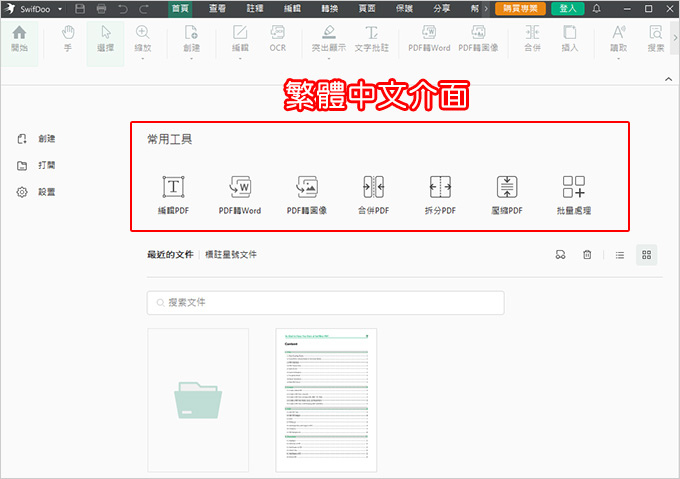Open the 縮放 zoom tool
This screenshot has height=479, width=680.
143,39
